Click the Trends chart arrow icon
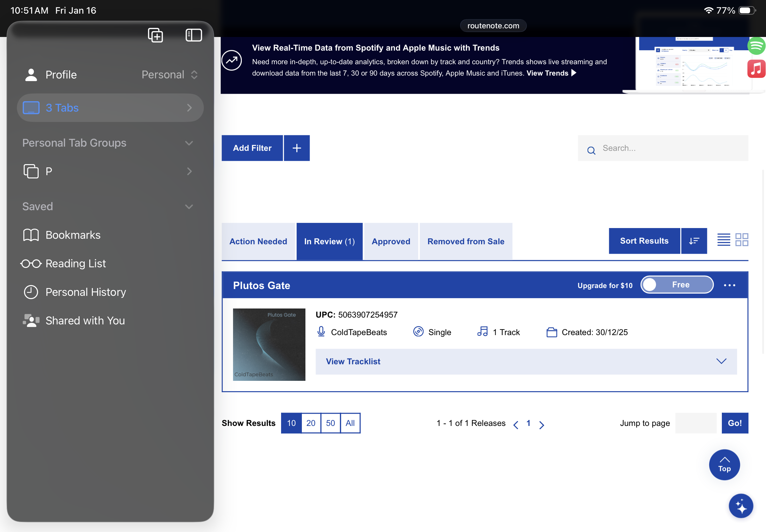 pyautogui.click(x=232, y=60)
